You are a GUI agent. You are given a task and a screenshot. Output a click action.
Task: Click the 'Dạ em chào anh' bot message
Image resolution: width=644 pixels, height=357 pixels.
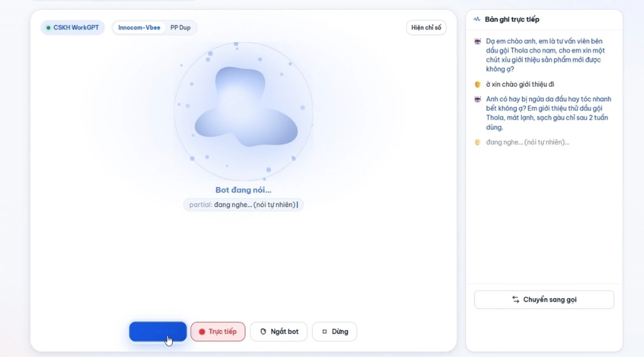546,55
